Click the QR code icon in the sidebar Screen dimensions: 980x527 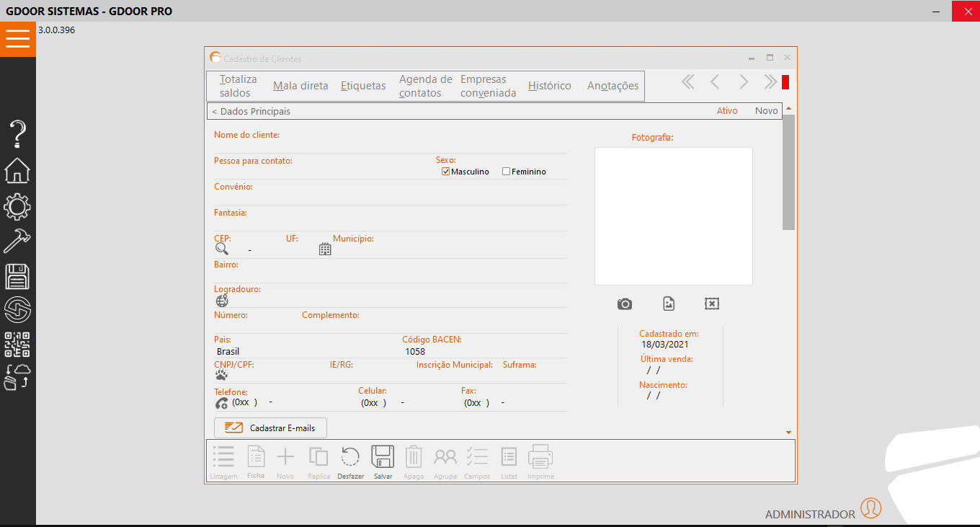click(x=17, y=345)
